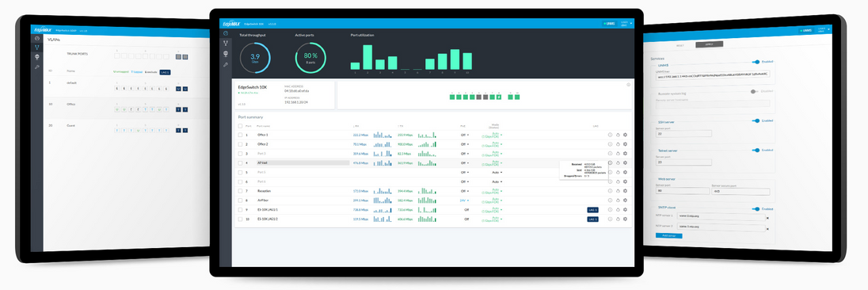The image size is (868, 290).
Task: Click info icon for AP Hall row
Action: tap(610, 162)
